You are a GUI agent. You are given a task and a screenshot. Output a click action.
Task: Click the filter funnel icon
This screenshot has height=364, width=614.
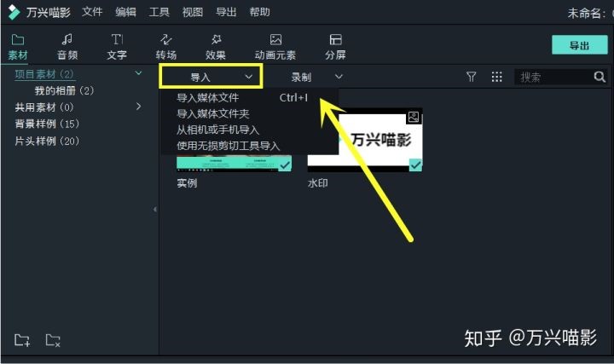point(471,77)
